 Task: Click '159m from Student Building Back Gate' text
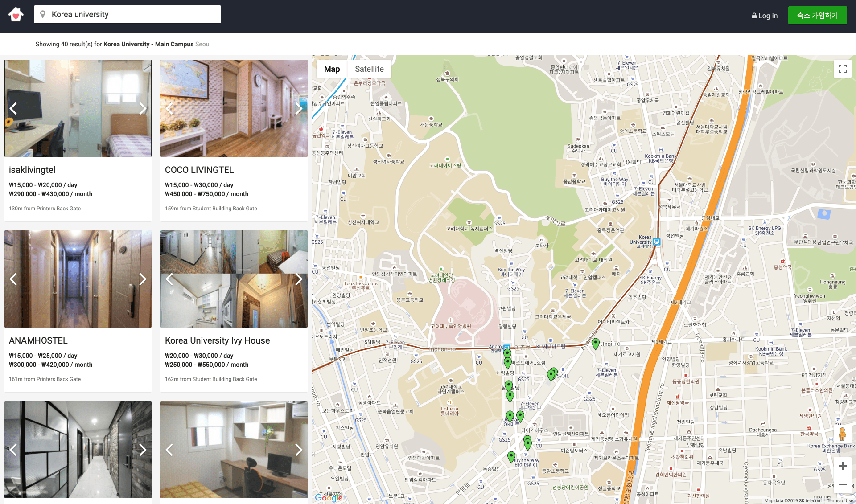click(211, 209)
